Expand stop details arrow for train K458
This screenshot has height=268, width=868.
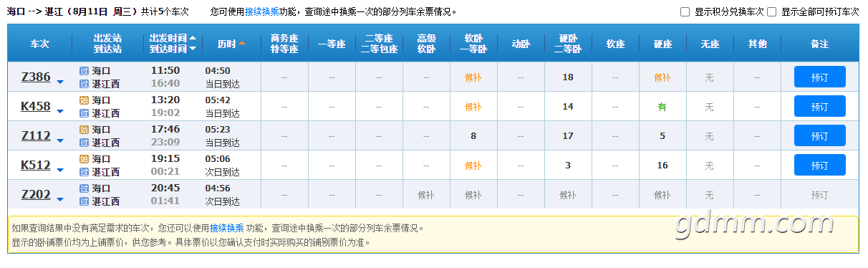(60, 111)
